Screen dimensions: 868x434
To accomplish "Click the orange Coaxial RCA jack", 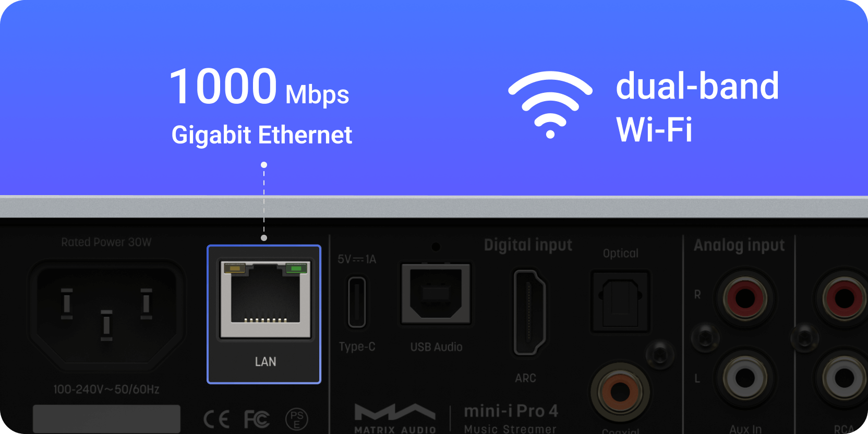I will click(x=620, y=391).
